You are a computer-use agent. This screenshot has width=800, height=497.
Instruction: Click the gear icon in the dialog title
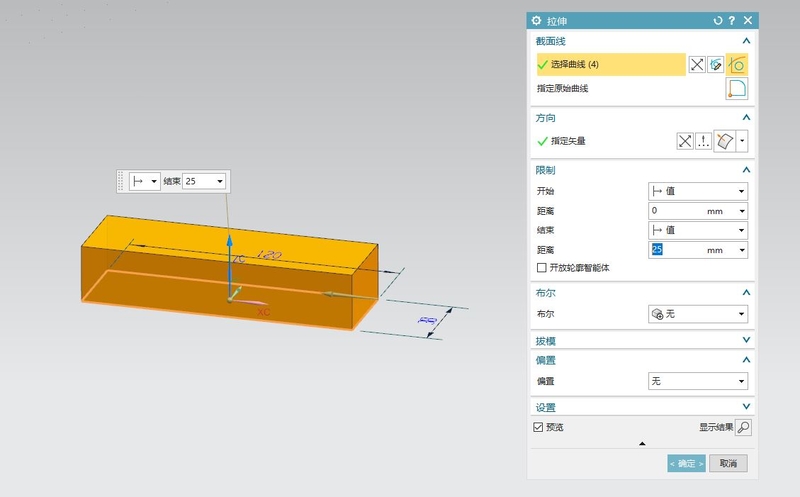[536, 20]
